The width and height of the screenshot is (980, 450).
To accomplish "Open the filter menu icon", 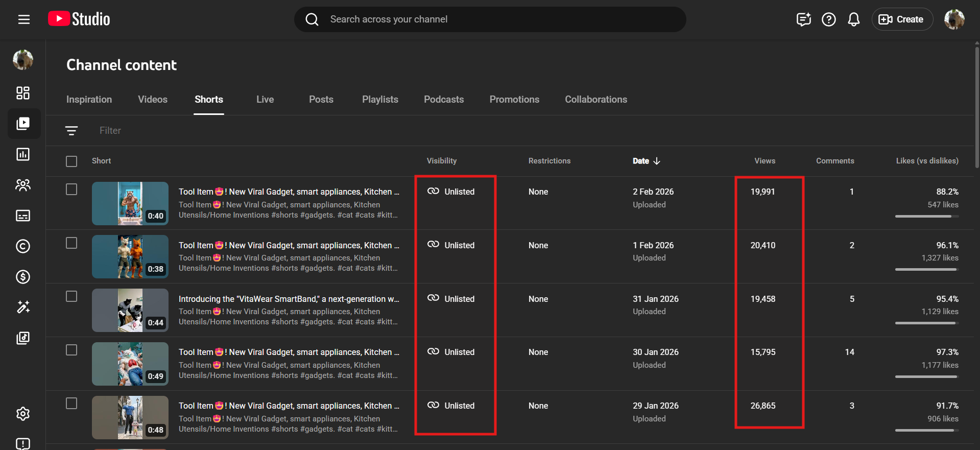I will (x=71, y=131).
